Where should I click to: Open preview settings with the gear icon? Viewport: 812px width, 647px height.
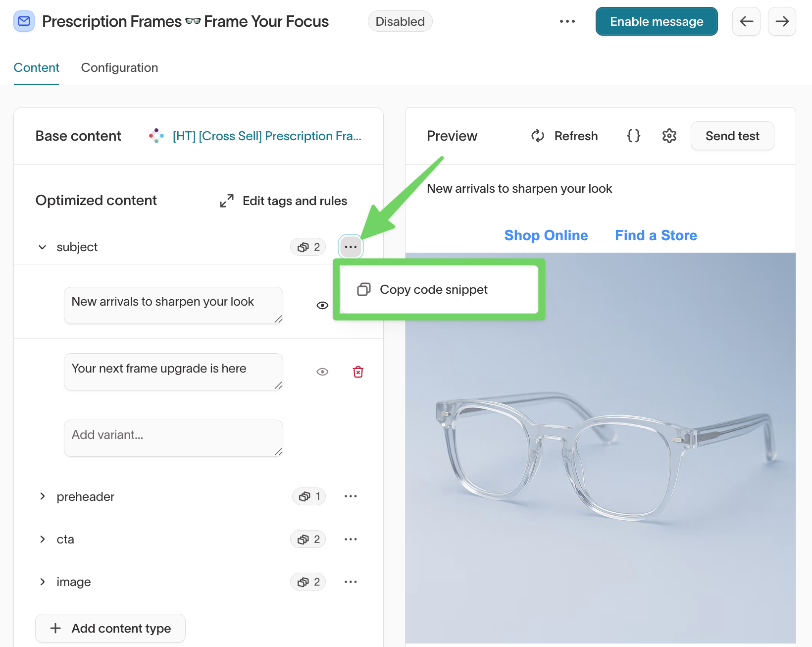point(669,136)
